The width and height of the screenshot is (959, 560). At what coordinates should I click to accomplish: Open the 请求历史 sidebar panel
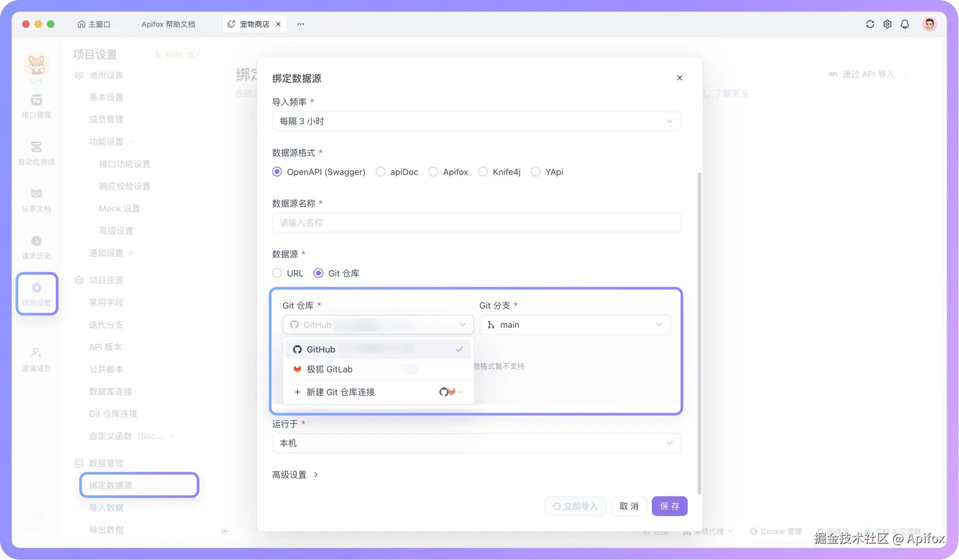coord(36,246)
